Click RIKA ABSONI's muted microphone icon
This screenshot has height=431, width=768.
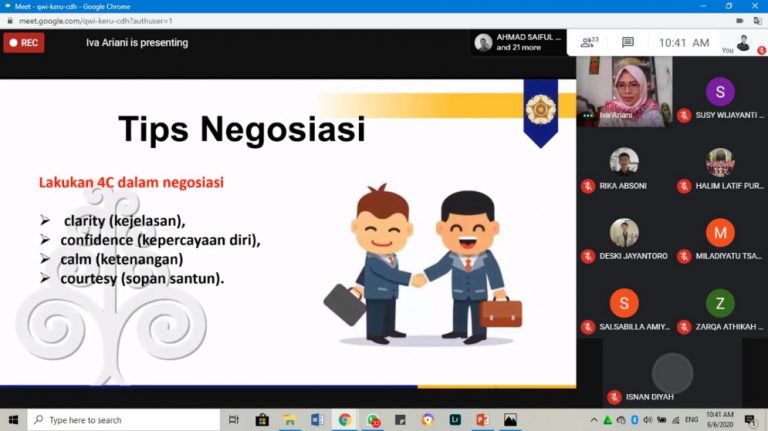(588, 186)
